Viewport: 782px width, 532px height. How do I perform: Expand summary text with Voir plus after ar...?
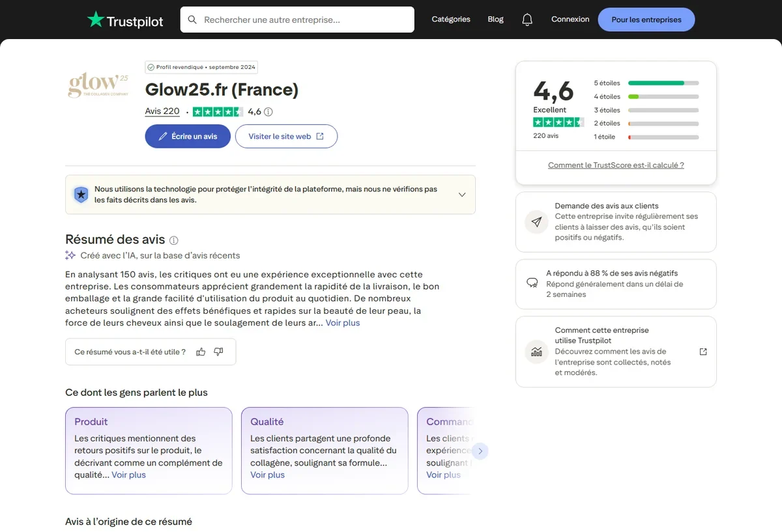343,323
